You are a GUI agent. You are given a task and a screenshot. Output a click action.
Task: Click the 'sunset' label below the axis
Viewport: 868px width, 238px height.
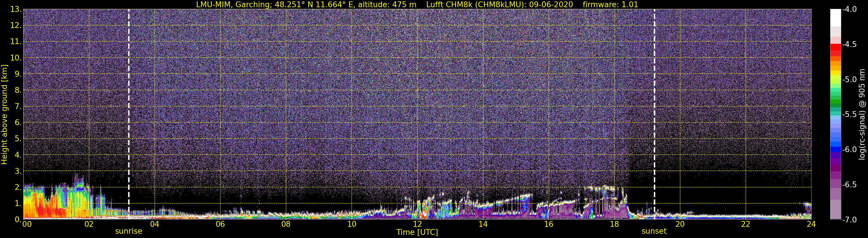(654, 231)
